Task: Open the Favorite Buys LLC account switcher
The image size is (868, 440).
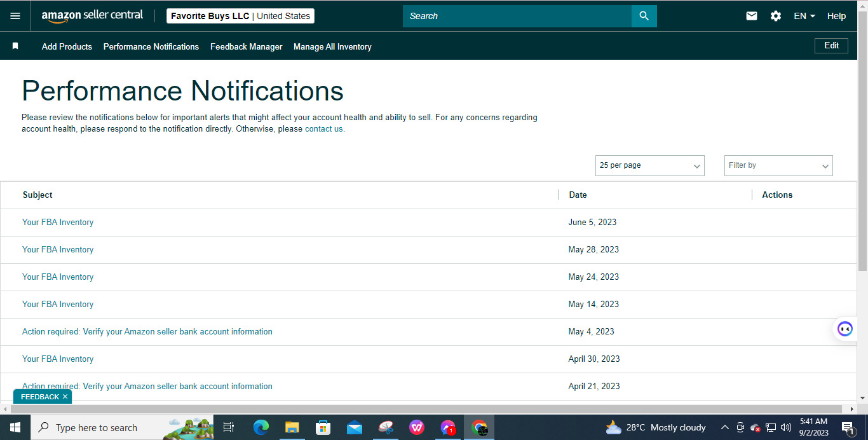Action: click(x=240, y=16)
